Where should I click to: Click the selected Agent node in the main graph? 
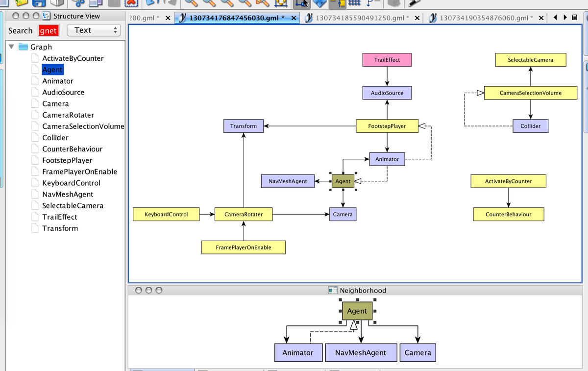tap(343, 181)
